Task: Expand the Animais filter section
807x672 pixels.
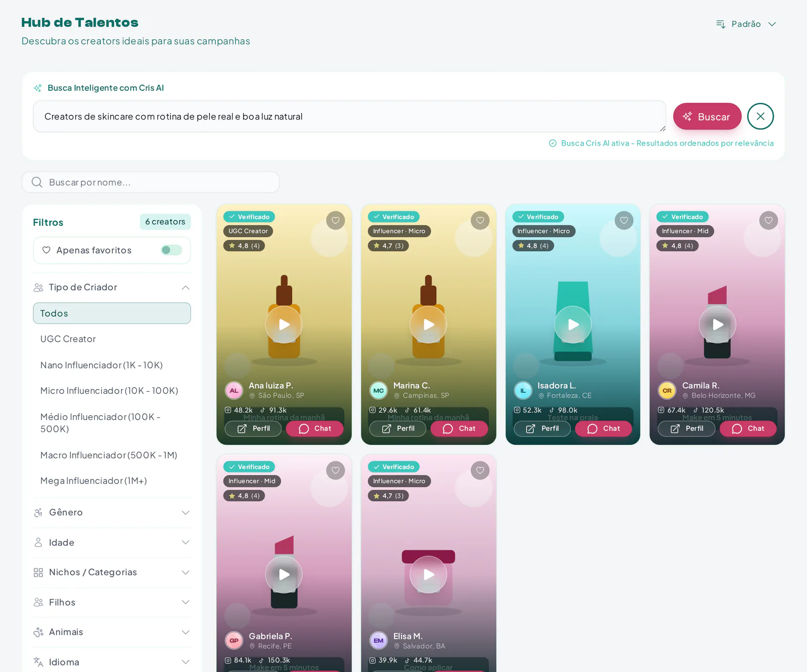Action: (112, 632)
